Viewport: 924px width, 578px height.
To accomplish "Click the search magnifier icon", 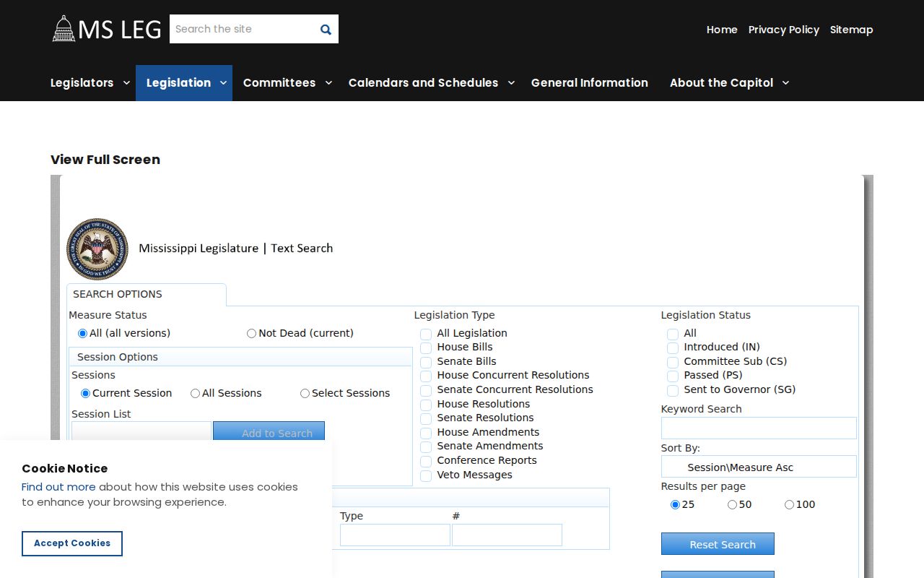I will click(x=326, y=30).
